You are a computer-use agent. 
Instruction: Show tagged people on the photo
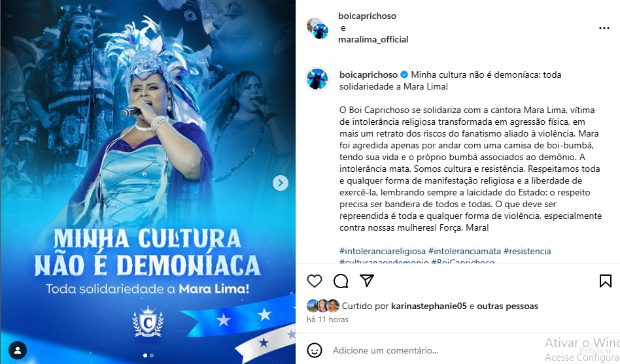[x=18, y=350]
